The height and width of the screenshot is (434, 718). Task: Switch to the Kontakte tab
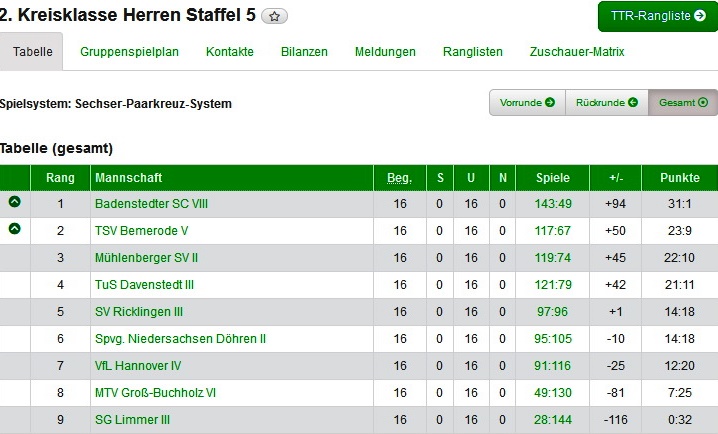click(230, 52)
